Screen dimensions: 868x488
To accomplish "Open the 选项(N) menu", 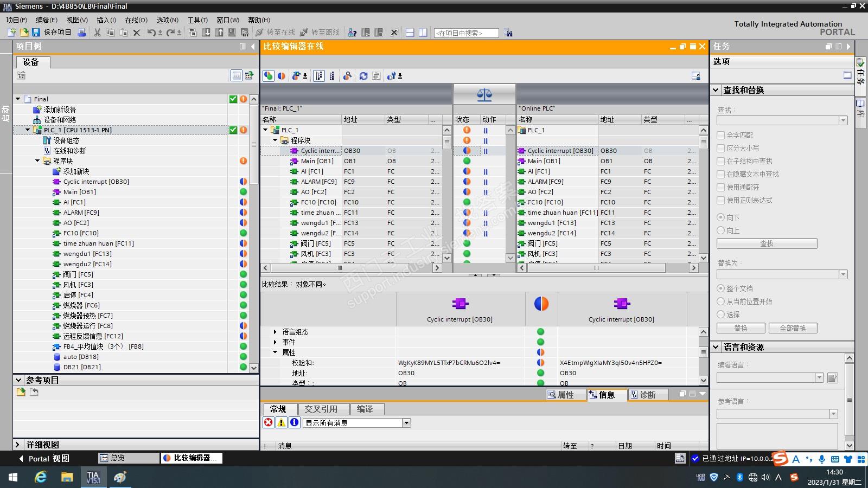I will (167, 20).
